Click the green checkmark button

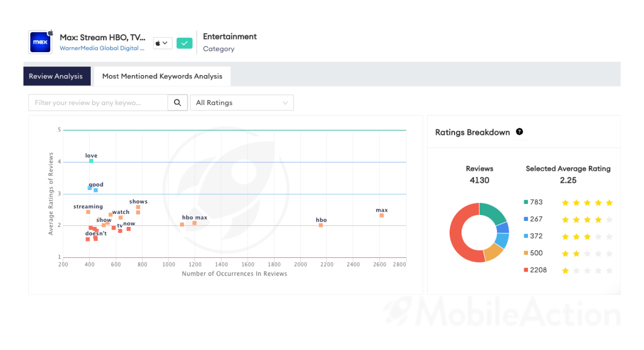(x=184, y=43)
